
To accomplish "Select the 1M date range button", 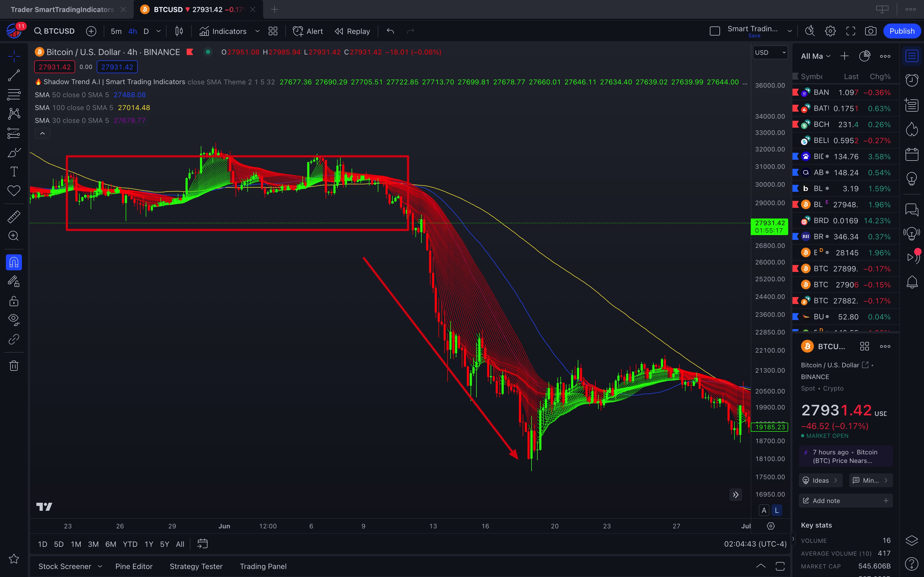I will [76, 544].
